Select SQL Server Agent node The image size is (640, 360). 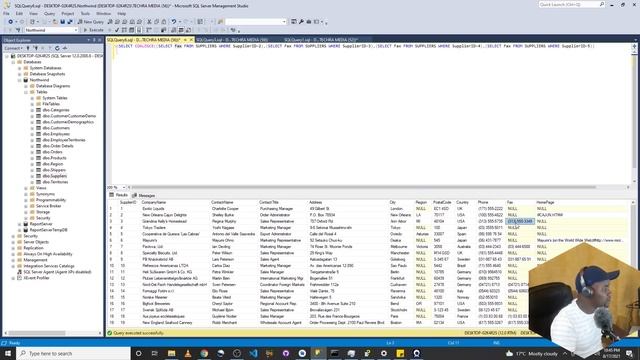click(57, 272)
